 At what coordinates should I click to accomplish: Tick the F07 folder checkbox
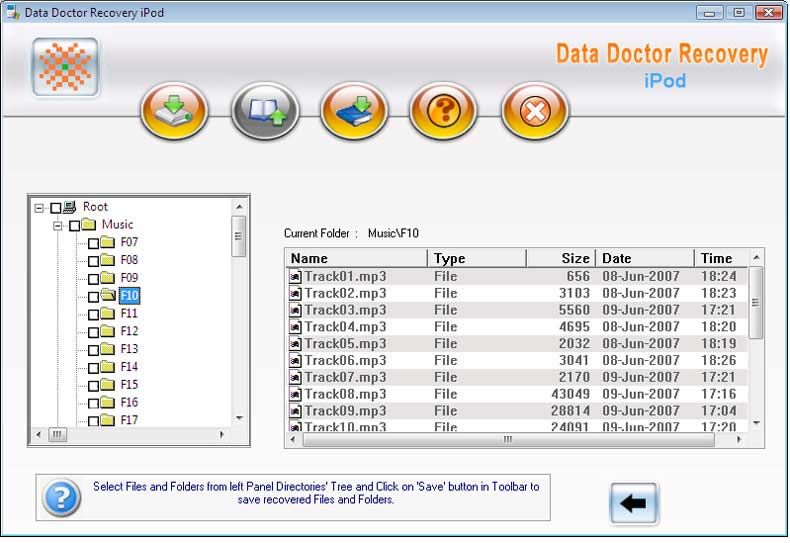(x=93, y=243)
